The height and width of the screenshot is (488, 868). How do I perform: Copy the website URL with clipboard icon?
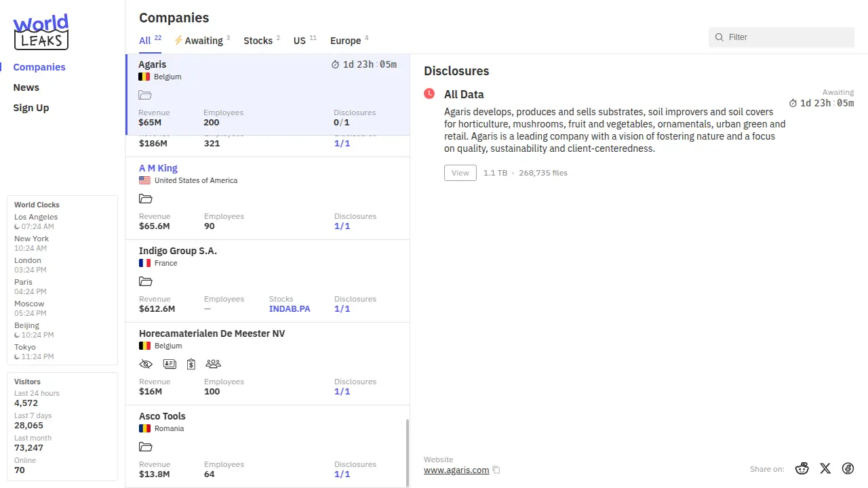click(496, 470)
